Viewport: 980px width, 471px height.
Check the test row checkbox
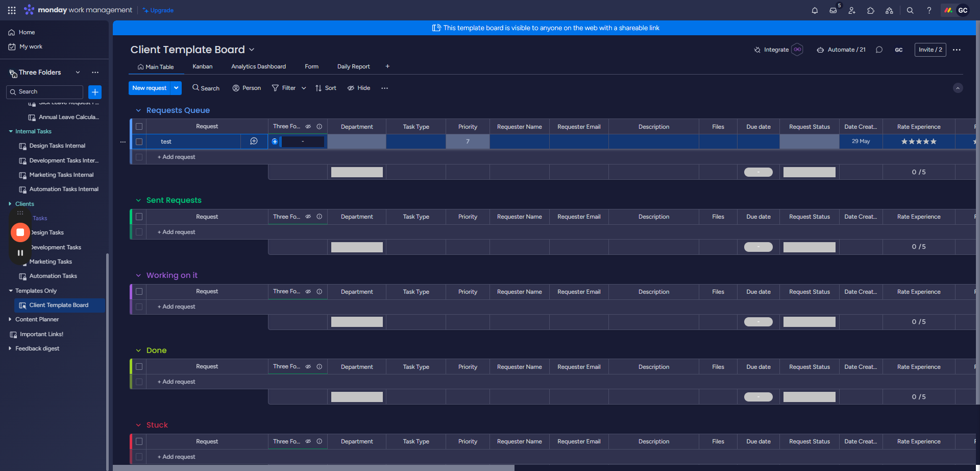pyautogui.click(x=139, y=142)
